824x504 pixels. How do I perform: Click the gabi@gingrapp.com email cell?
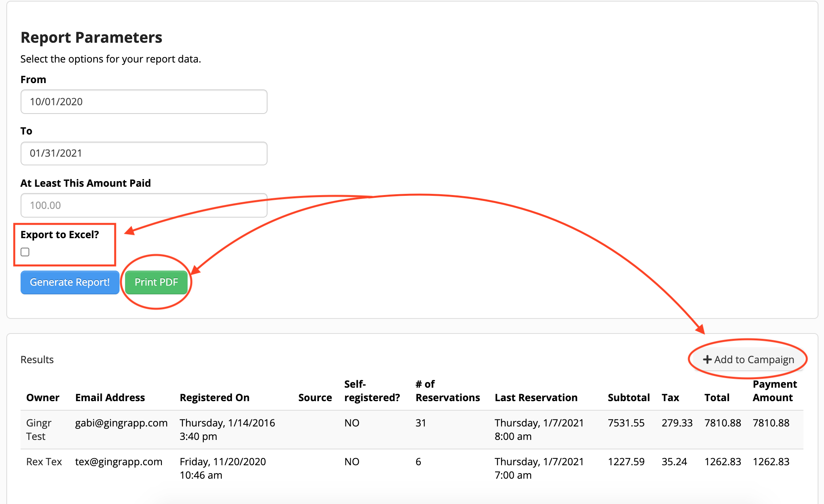121,423
